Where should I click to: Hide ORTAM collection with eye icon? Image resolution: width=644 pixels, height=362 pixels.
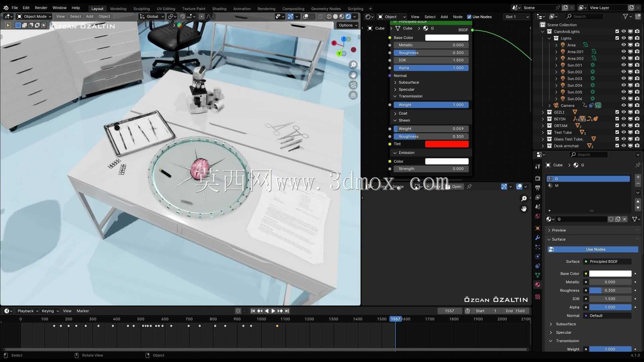624,126
